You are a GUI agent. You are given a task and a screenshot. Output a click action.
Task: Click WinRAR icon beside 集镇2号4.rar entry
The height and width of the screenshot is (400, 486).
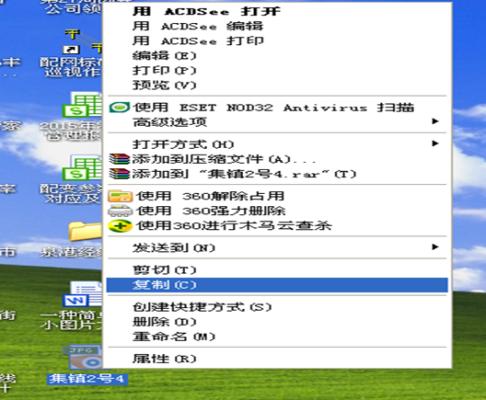pos(119,174)
